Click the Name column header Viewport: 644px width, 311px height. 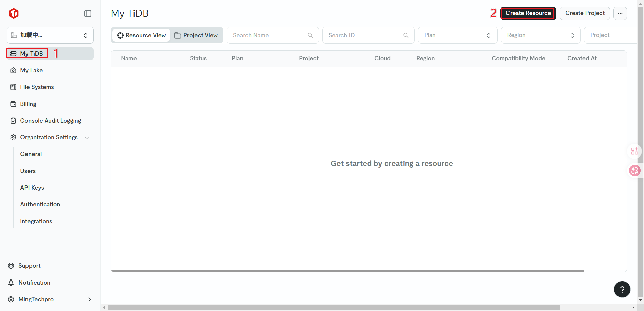129,58
